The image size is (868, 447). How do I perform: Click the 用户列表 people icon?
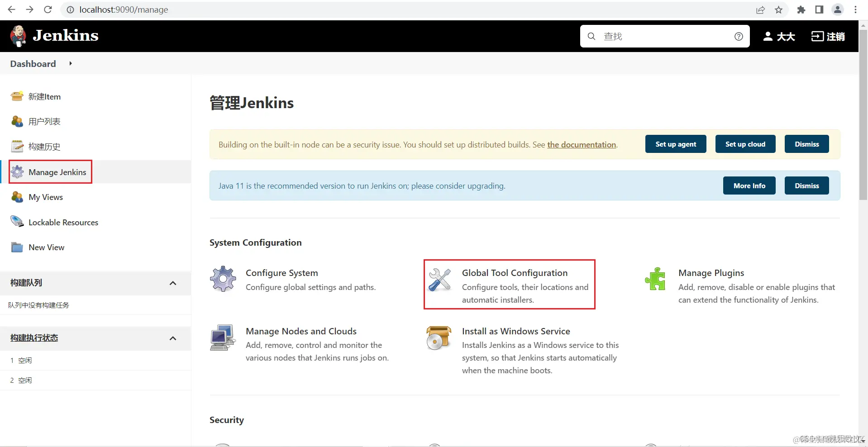pyautogui.click(x=17, y=121)
